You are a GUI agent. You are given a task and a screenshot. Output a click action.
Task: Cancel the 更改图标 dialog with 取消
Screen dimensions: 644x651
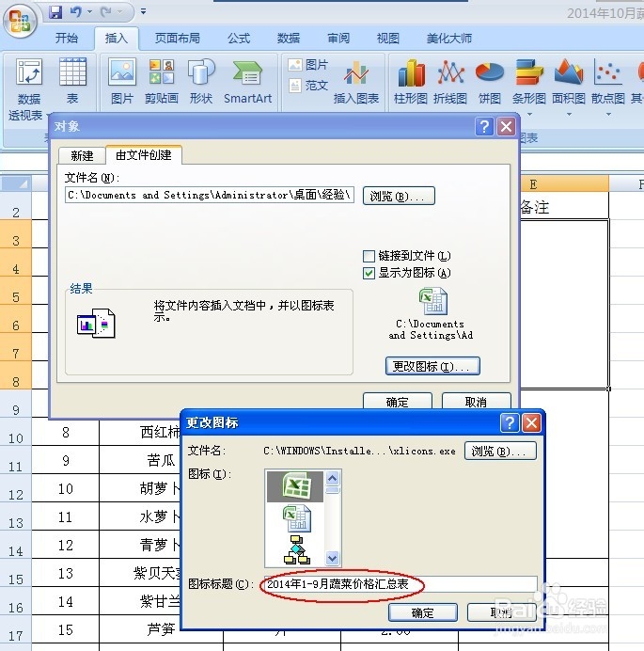tap(501, 612)
